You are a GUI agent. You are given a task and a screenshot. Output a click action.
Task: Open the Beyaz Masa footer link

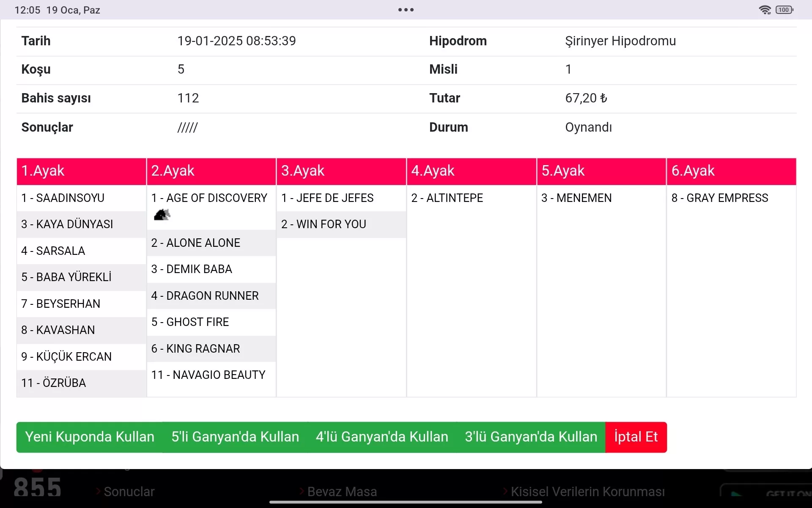point(342,491)
